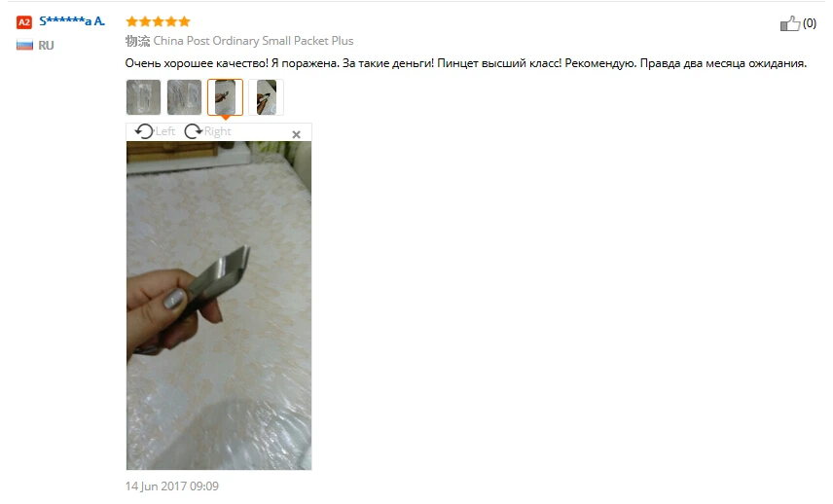Image resolution: width=833 pixels, height=504 pixels.
Task: Like the review with thumbs-up icon
Action: click(x=790, y=23)
